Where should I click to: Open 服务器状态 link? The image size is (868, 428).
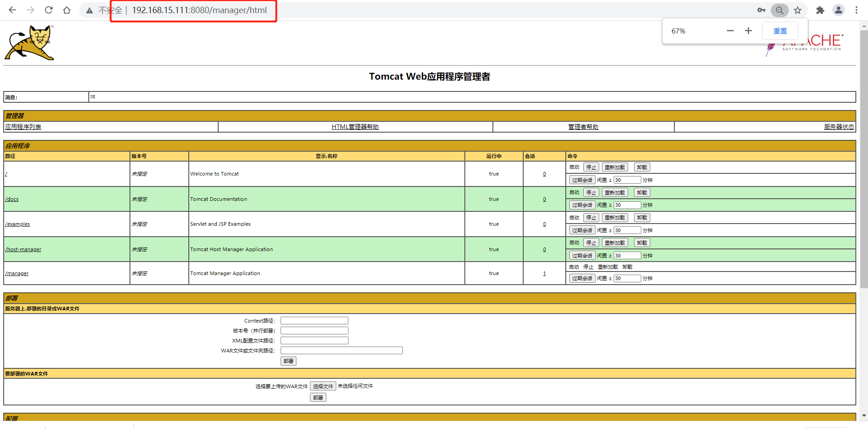pos(839,127)
